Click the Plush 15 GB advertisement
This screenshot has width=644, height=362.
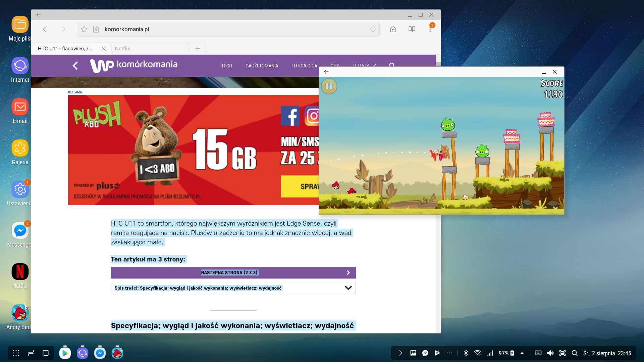193,150
